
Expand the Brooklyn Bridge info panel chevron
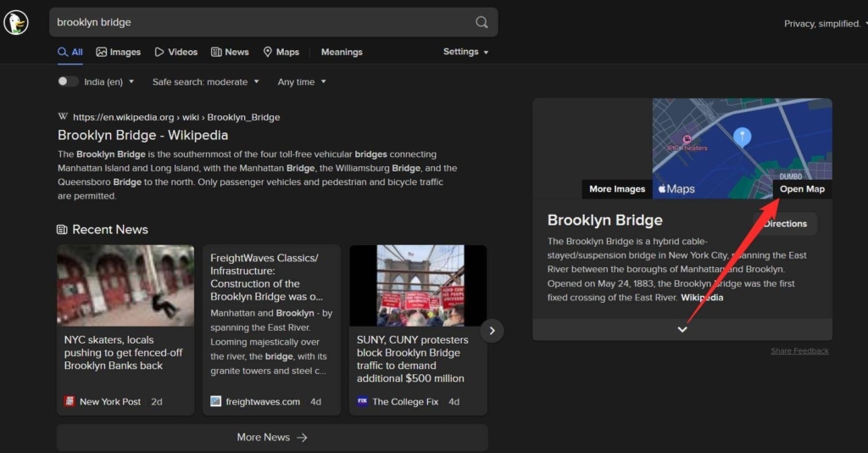click(682, 329)
